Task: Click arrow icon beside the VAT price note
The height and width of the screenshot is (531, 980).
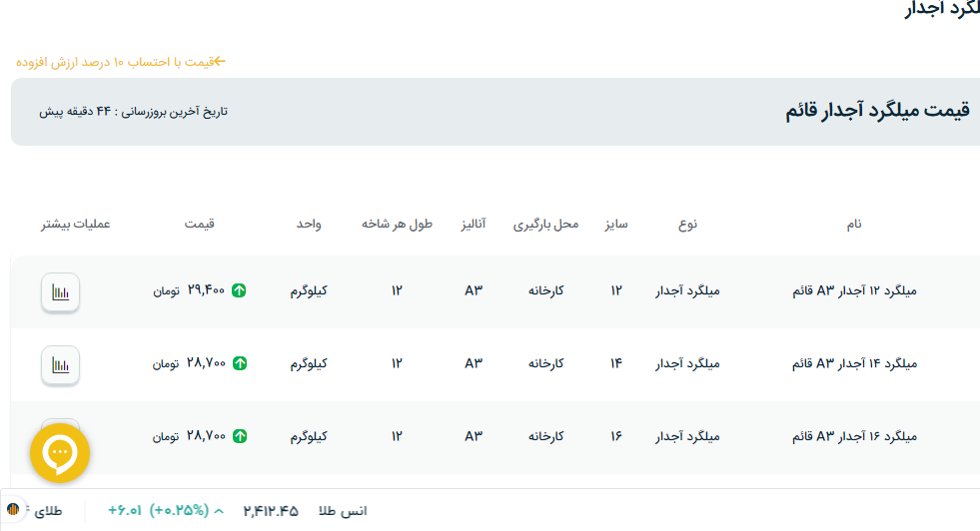Action: coord(220,62)
